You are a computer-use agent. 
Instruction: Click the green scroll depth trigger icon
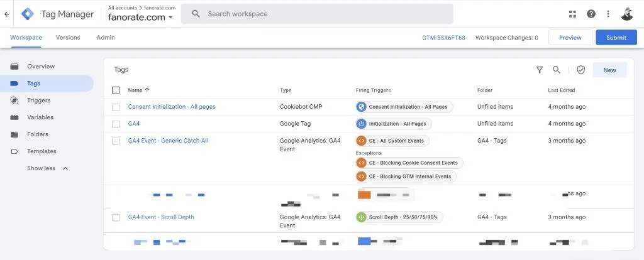click(361, 217)
